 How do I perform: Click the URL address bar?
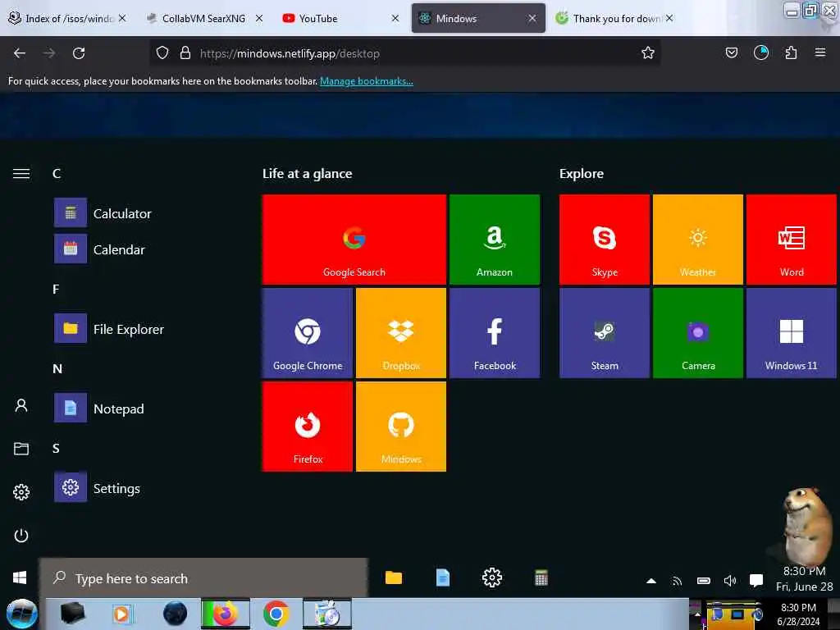404,53
